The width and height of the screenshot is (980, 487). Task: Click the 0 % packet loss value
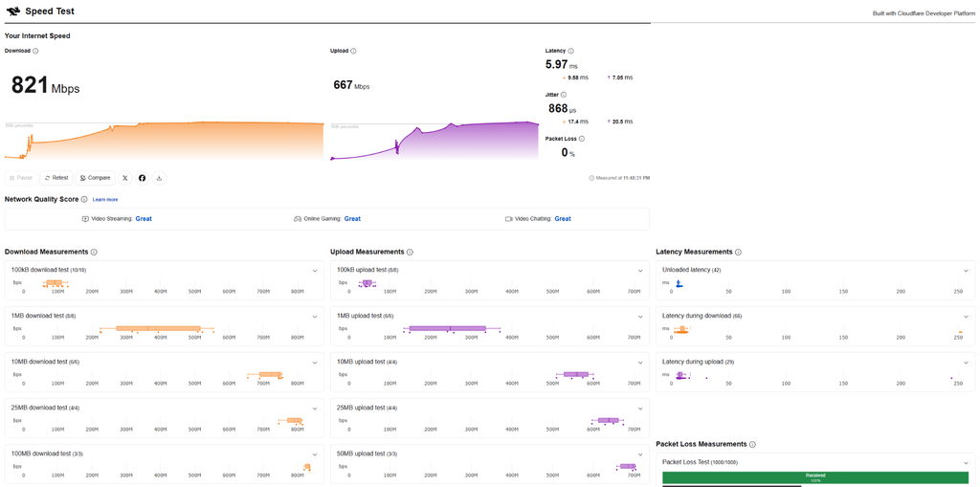(568, 152)
